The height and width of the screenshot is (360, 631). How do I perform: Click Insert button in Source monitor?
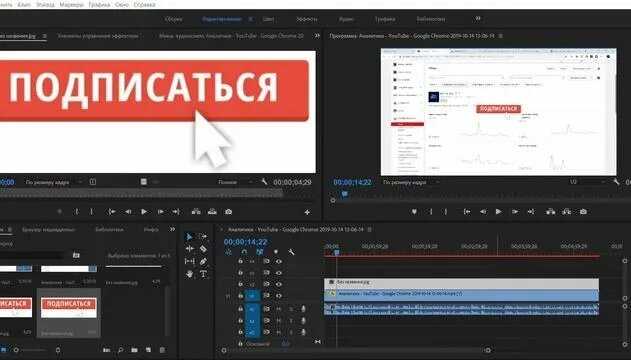coord(196,212)
